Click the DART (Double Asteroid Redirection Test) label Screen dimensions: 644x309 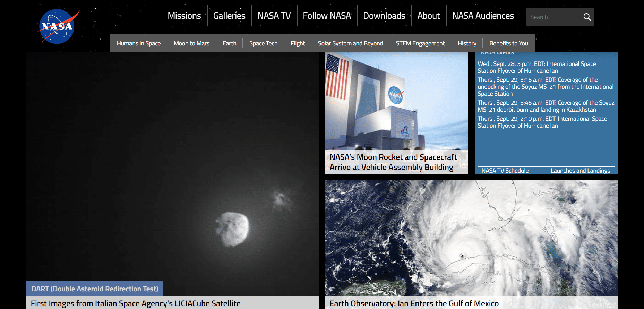coord(95,289)
